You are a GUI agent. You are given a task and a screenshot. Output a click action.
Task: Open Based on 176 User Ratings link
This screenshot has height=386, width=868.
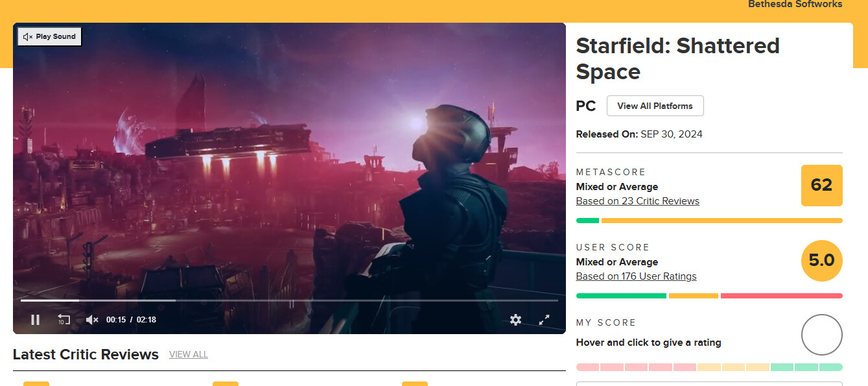tap(636, 276)
